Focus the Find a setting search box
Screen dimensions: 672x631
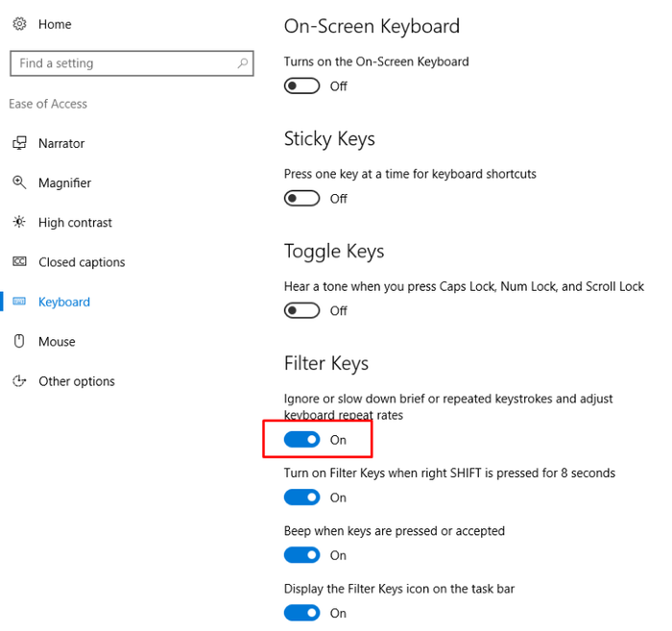point(132,63)
